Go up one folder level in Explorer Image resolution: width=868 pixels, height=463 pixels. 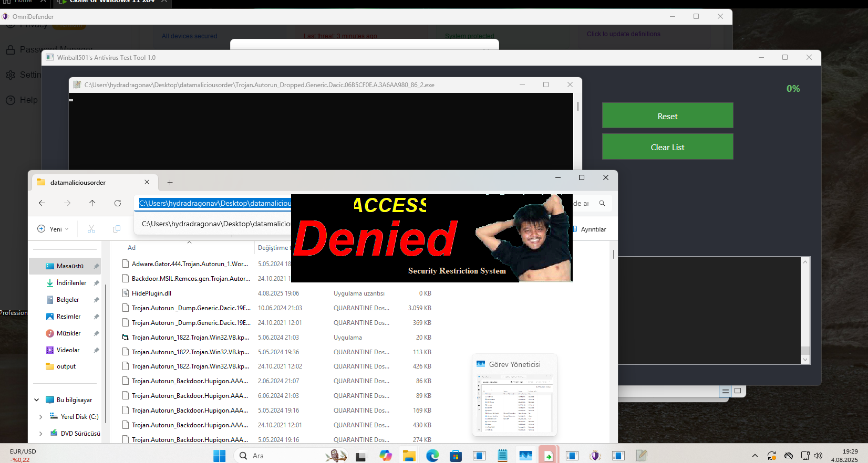(92, 203)
